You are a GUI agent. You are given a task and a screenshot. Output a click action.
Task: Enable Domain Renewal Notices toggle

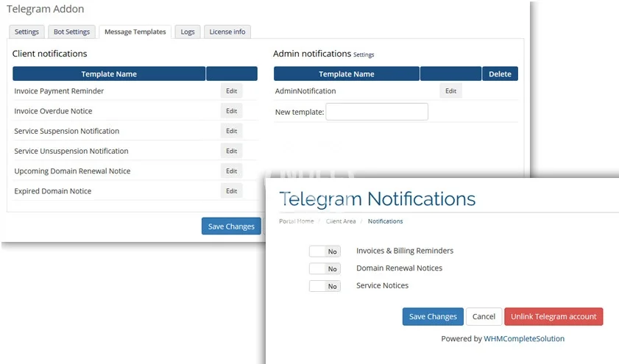[x=325, y=269]
